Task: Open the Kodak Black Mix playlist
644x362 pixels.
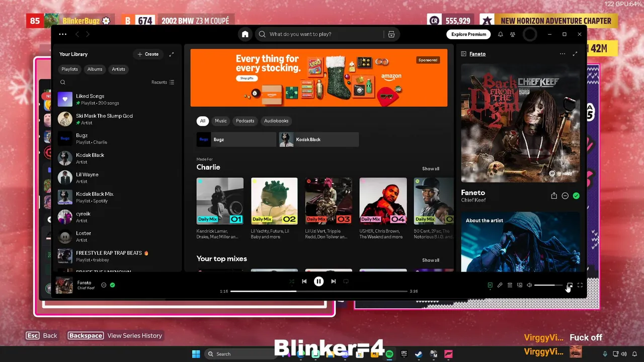Action: point(117,197)
